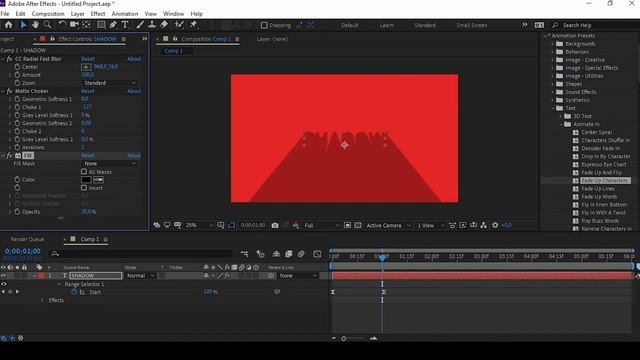Open the Graph Editor icon in timeline
This screenshot has width=640, height=360.
tap(317, 254)
